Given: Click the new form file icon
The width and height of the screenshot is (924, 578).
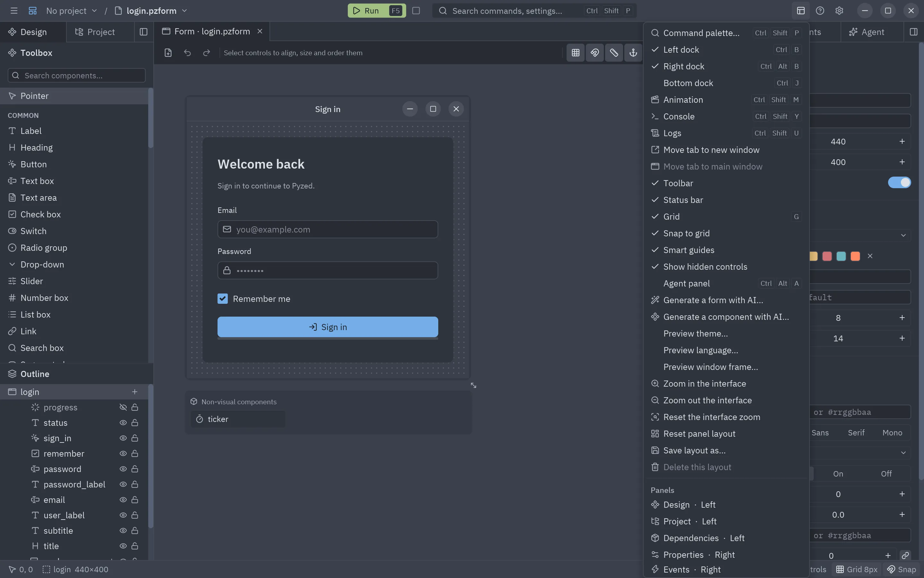Looking at the screenshot, I should 168,53.
